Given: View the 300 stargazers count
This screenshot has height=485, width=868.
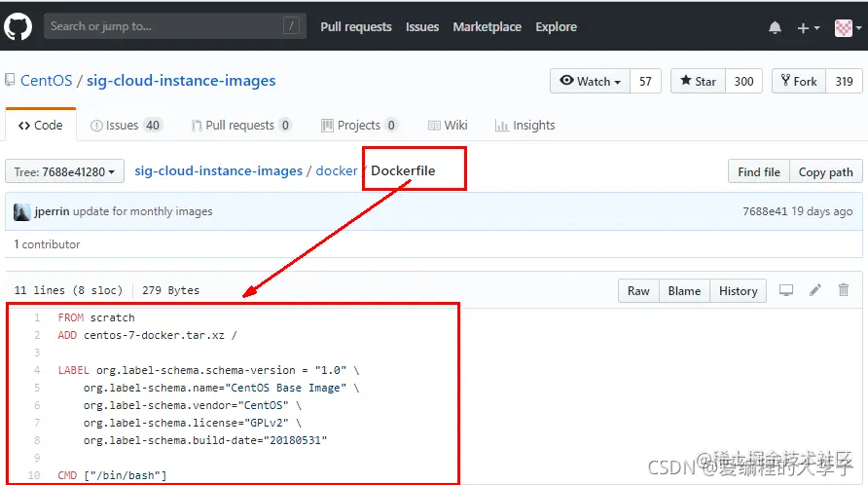Looking at the screenshot, I should (743, 81).
